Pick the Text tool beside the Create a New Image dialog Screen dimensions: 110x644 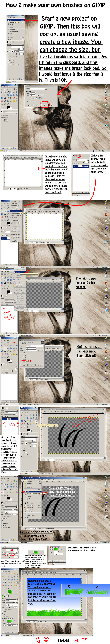(x=5, y=98)
